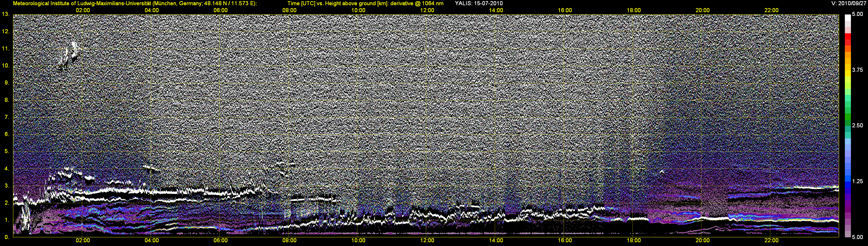
Task: Click '18:00' on the upper time axis
Action: [633, 10]
